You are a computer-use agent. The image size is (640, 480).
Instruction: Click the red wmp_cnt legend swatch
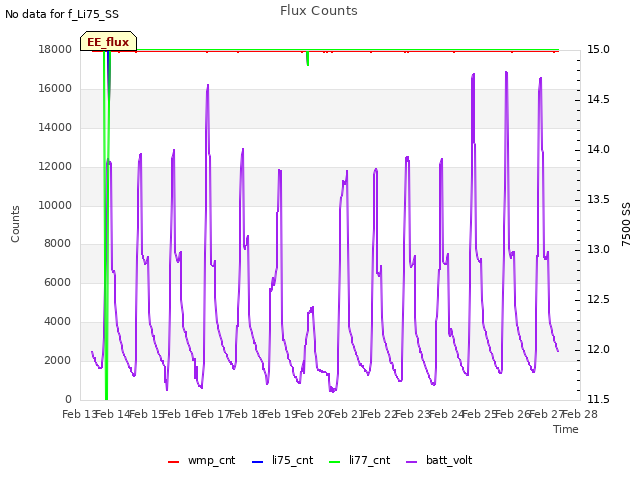coord(173,462)
